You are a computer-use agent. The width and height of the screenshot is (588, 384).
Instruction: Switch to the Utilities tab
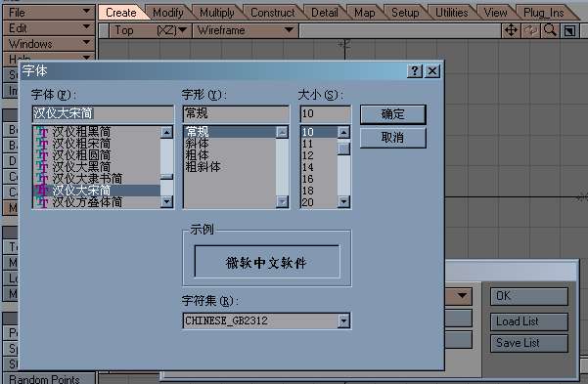[x=451, y=13]
